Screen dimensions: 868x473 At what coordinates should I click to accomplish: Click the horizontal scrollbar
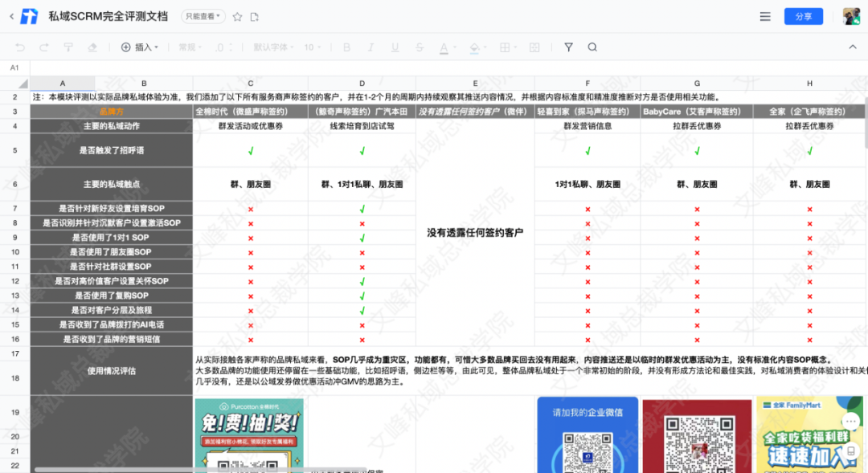tap(200, 470)
